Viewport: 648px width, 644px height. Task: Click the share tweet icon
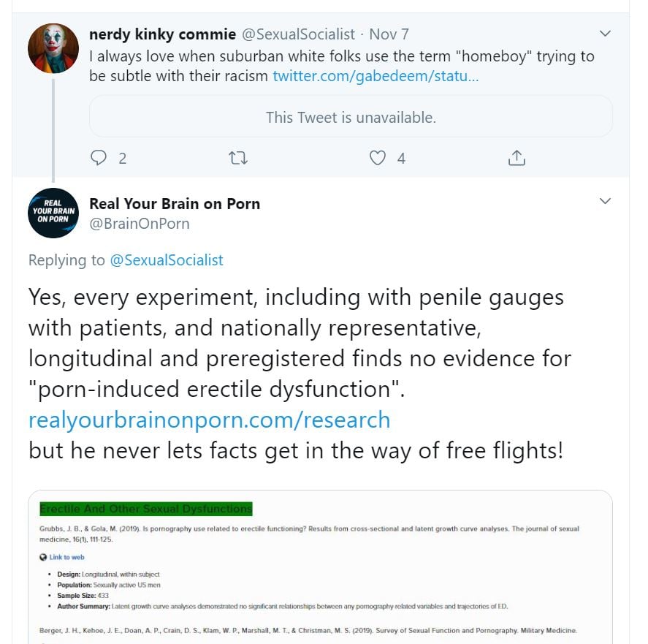(x=517, y=158)
